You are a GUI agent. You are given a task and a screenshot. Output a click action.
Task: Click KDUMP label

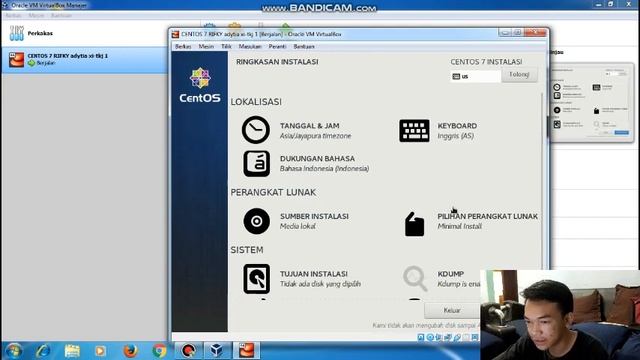pos(451,274)
